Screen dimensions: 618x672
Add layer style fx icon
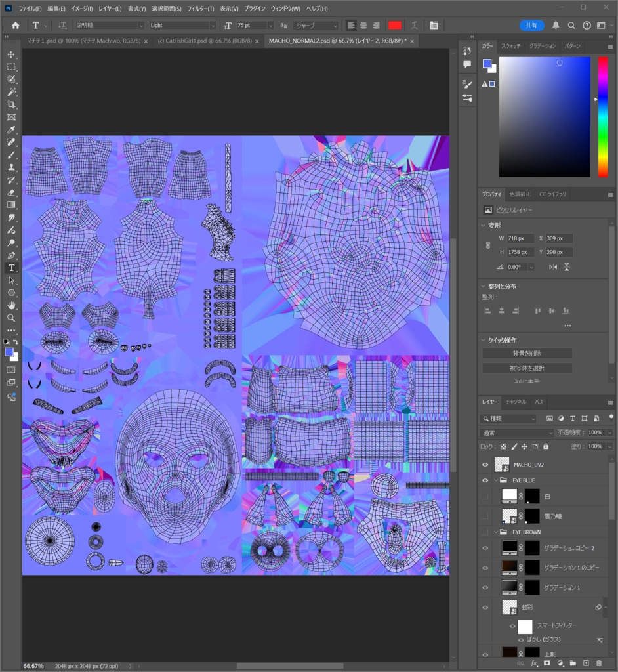pos(534,663)
